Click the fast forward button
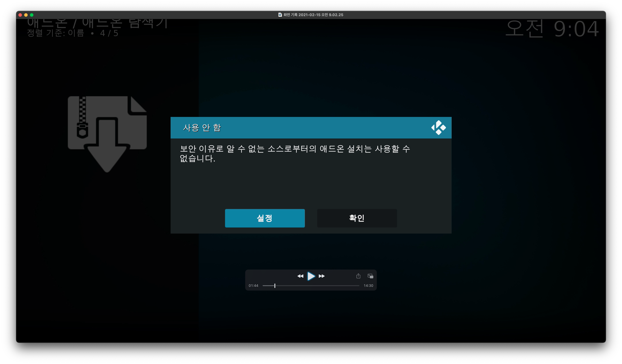Viewport: 622px width, 364px height. 322,276
